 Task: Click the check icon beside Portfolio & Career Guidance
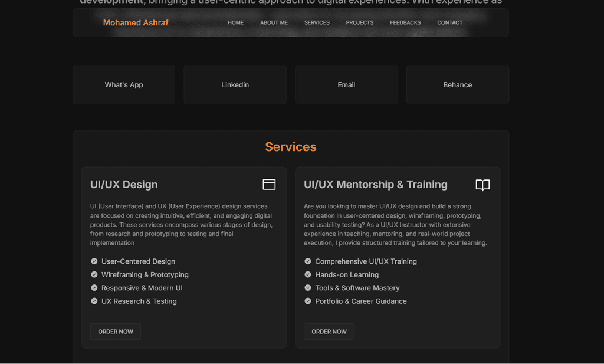[x=308, y=301]
